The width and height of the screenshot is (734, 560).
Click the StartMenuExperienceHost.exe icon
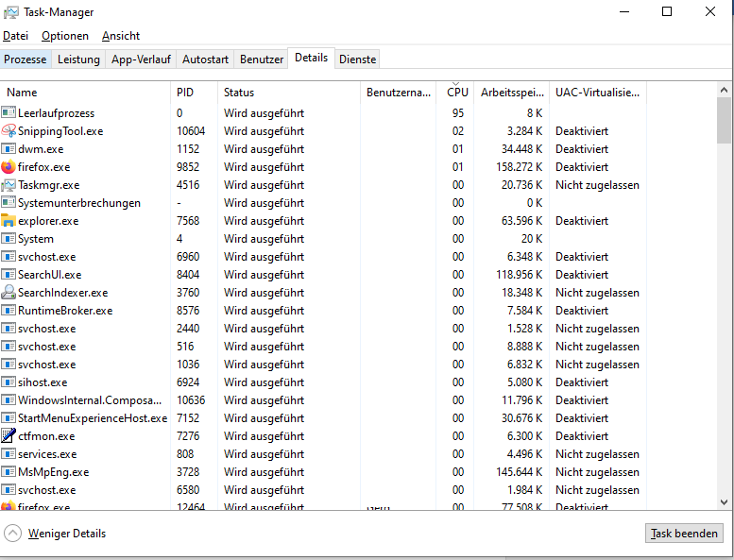9,417
